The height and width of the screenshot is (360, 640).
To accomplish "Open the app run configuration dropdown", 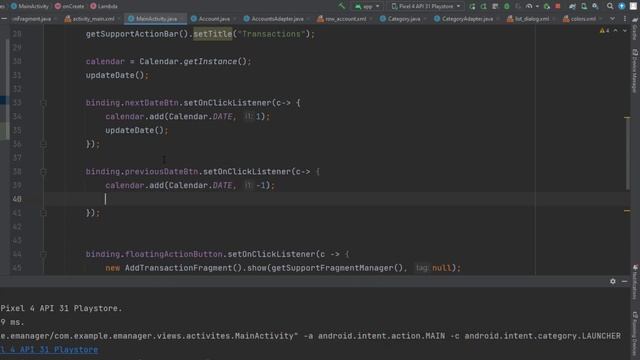I will click(x=367, y=6).
